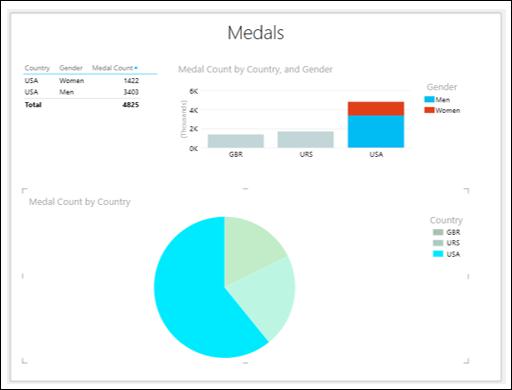The height and width of the screenshot is (390, 512).
Task: Click the USA Women table row
Action: click(x=82, y=81)
